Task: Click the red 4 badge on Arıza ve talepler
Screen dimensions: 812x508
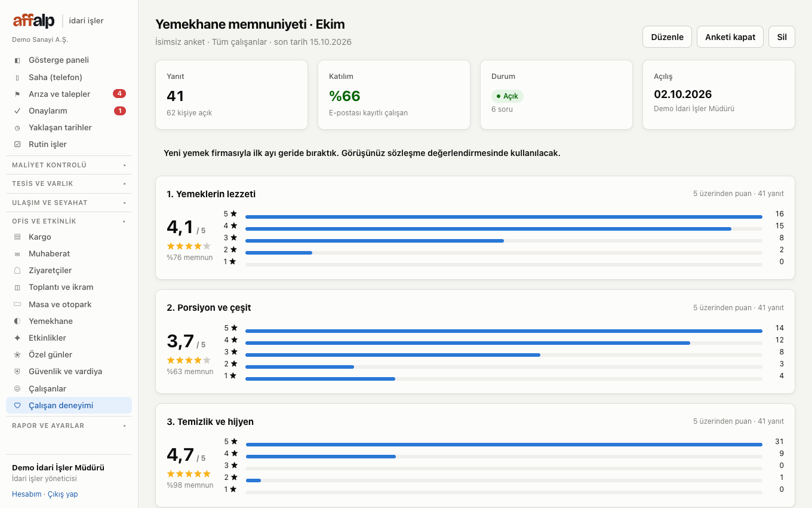Action: tap(119, 94)
